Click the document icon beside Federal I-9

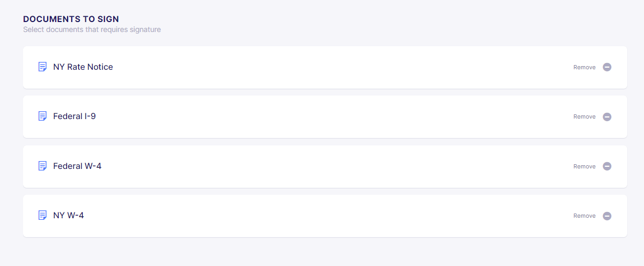tap(42, 116)
